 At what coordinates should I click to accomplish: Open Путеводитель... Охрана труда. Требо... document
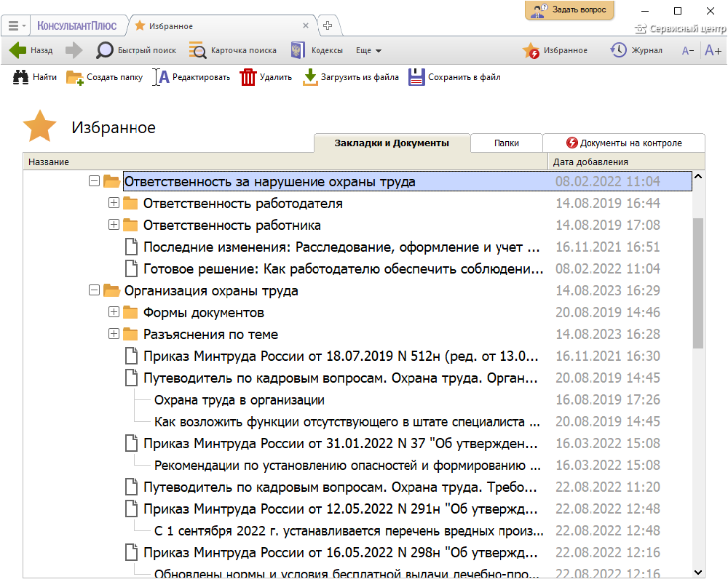(340, 487)
